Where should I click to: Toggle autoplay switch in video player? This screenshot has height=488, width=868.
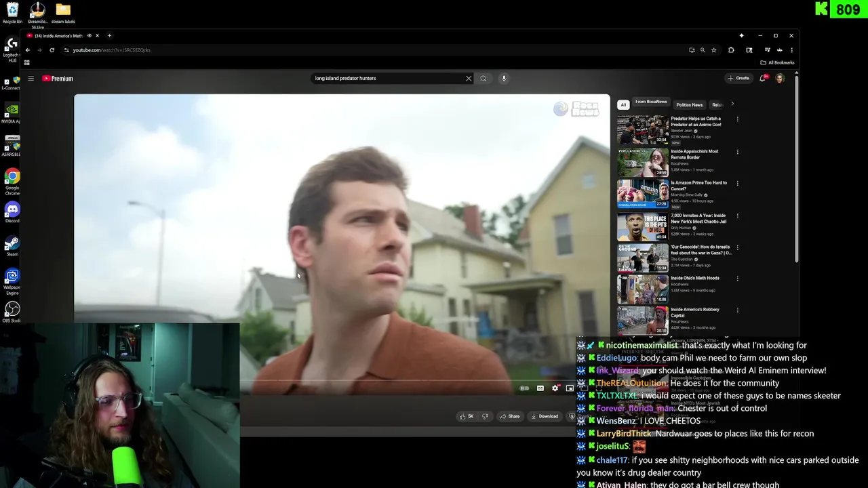click(524, 388)
